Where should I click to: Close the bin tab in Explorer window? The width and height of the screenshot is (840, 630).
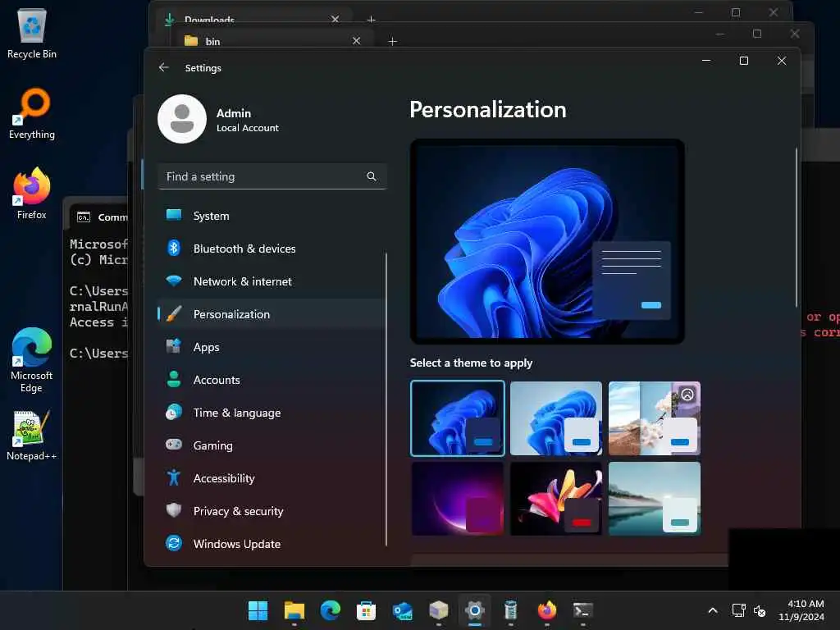[x=356, y=41]
